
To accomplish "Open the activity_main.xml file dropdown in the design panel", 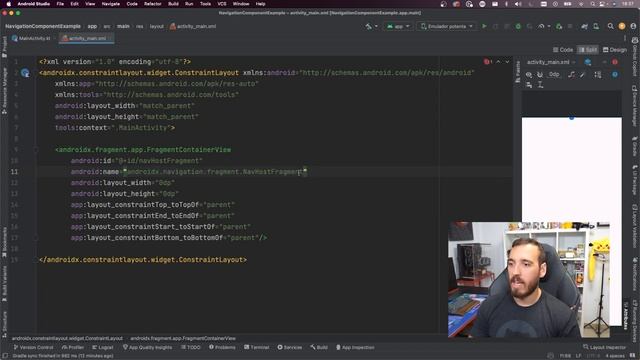I will (551, 62).
